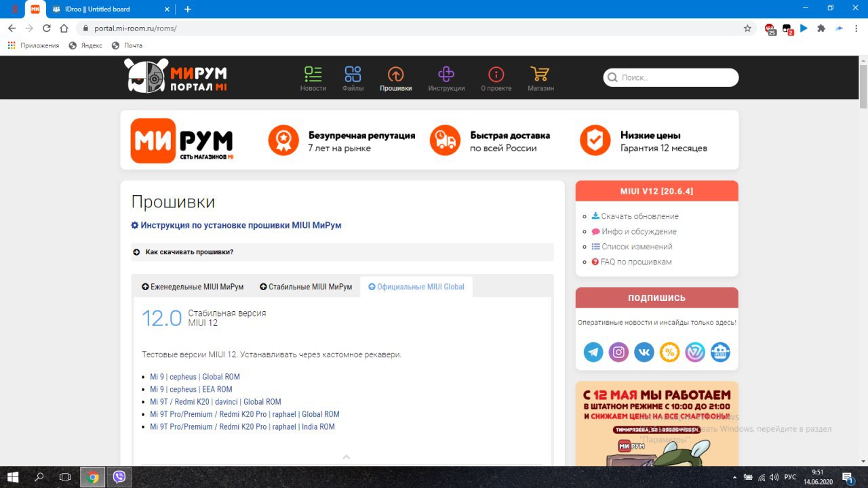Screen dimensions: 868x488
Task: Click the page vertical scrollbar
Action: pyautogui.click(x=863, y=86)
